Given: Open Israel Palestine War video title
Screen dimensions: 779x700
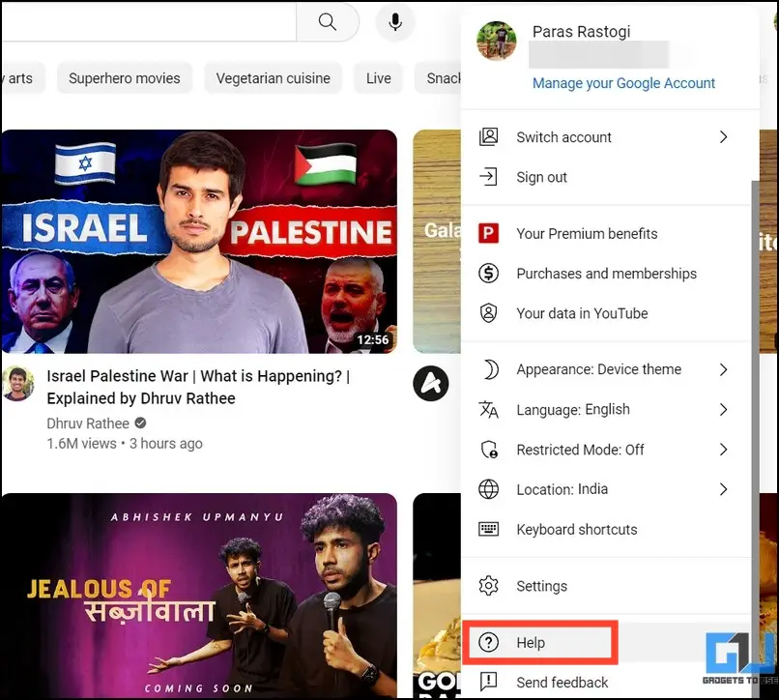Looking at the screenshot, I should pyautogui.click(x=198, y=387).
